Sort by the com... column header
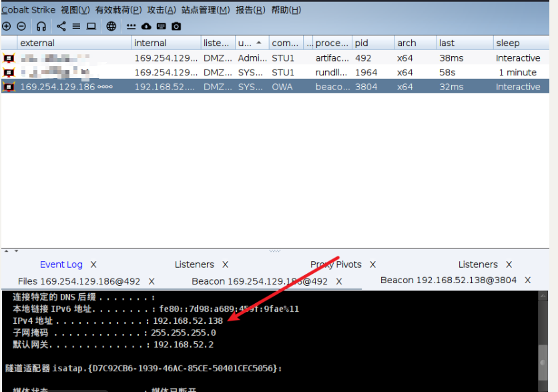Screen dimensions: 558x392 (x=286, y=43)
